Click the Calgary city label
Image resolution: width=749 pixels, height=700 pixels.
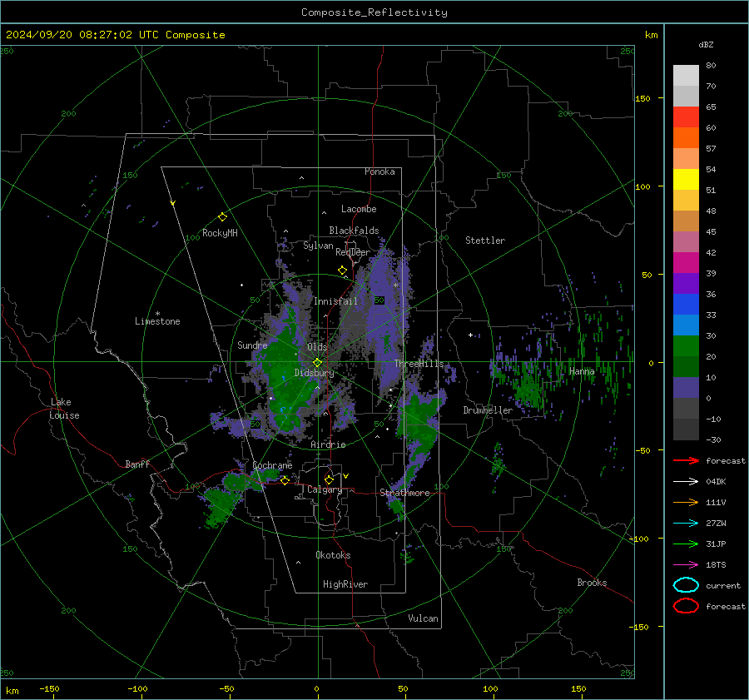coord(325,489)
